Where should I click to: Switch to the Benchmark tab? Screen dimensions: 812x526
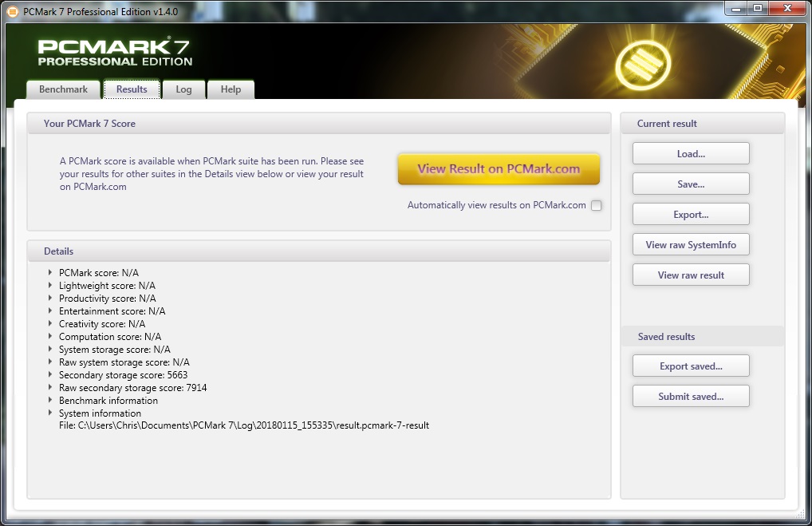(63, 89)
